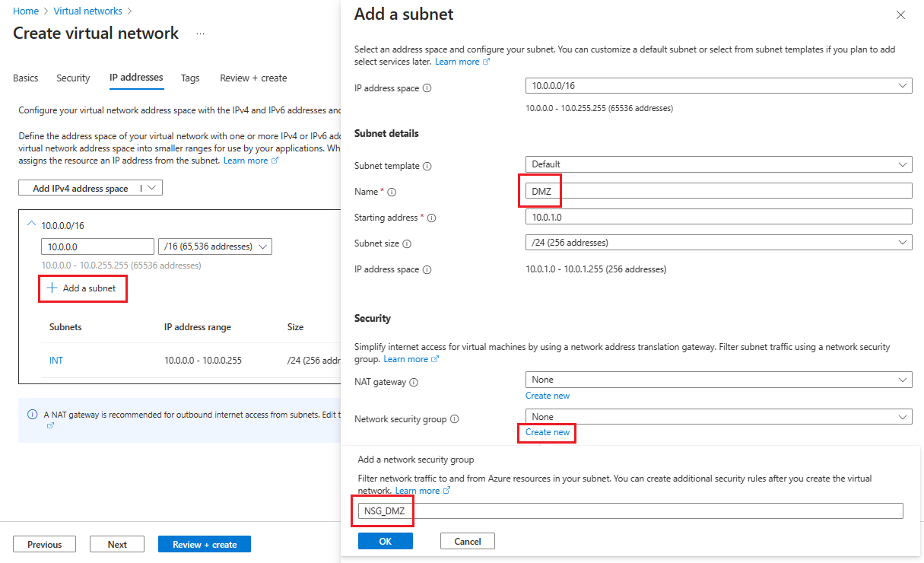Open the INT subnet entry
This screenshot has height=563, width=924.
click(x=56, y=360)
